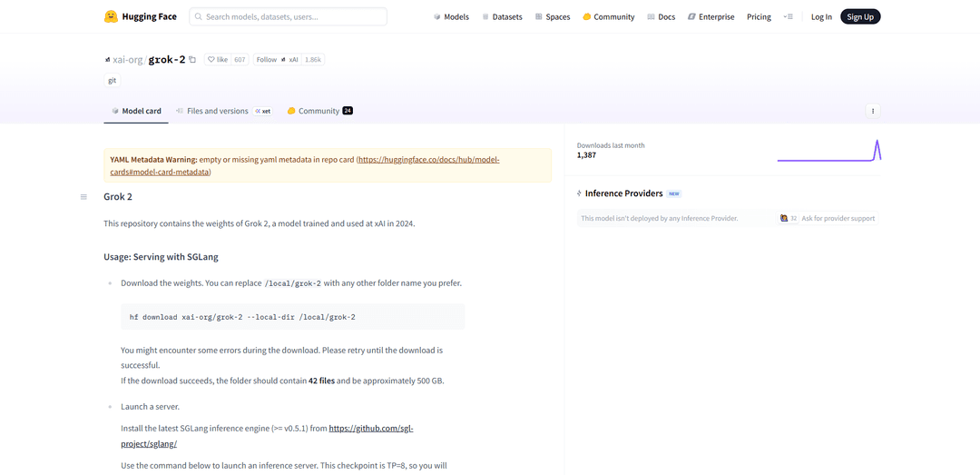Copy the grok-2 model name icon
This screenshot has width=980, height=475.
(192, 59)
